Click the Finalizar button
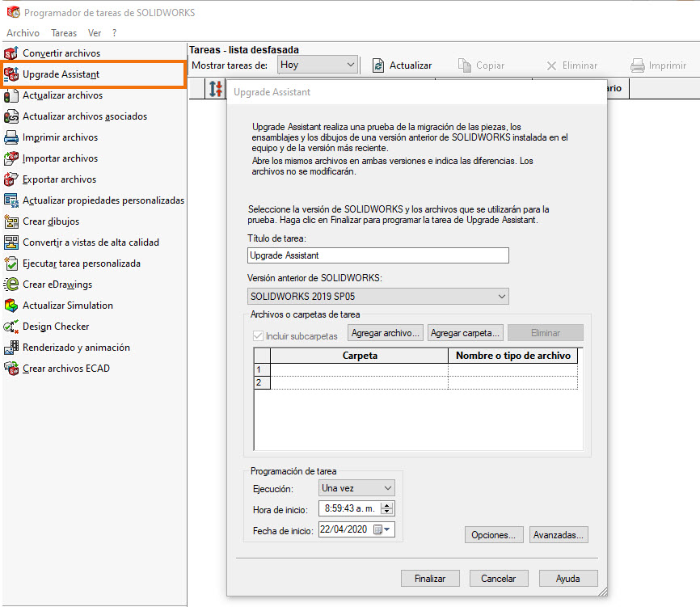Viewport: 700px width, 607px height. (x=430, y=579)
